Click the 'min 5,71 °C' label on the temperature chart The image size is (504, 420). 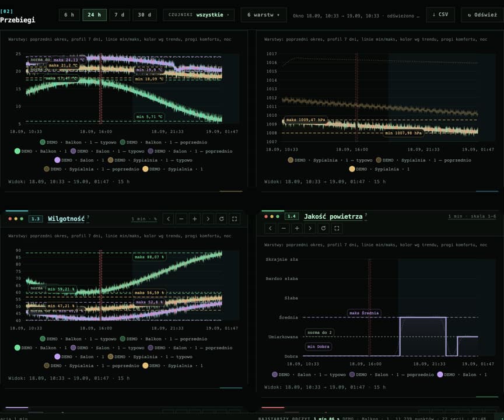point(149,117)
